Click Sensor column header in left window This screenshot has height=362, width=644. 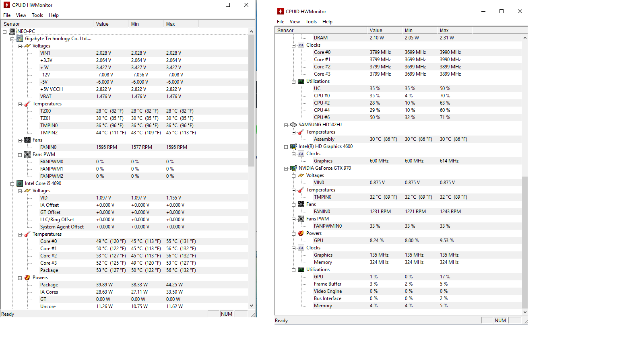coord(47,24)
